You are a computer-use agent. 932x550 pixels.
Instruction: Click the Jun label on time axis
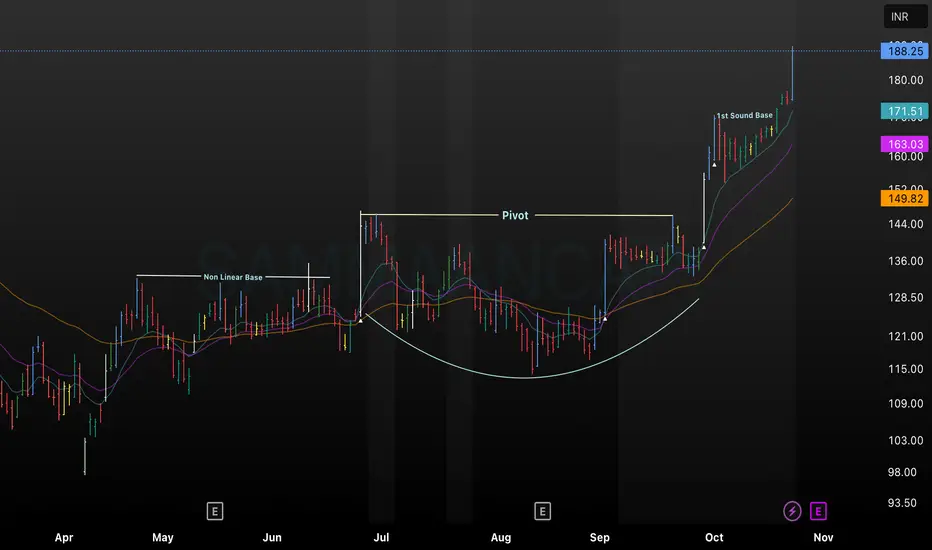pyautogui.click(x=272, y=538)
